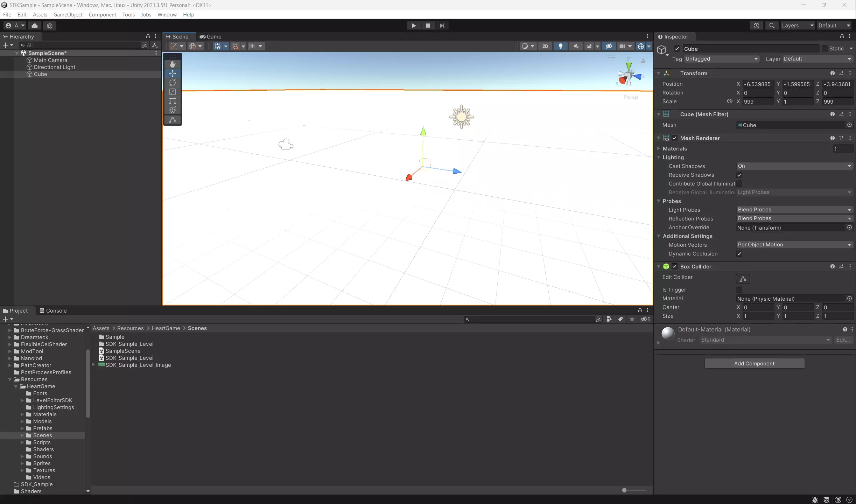Select the Rect transform tool
The image size is (856, 504).
(172, 101)
